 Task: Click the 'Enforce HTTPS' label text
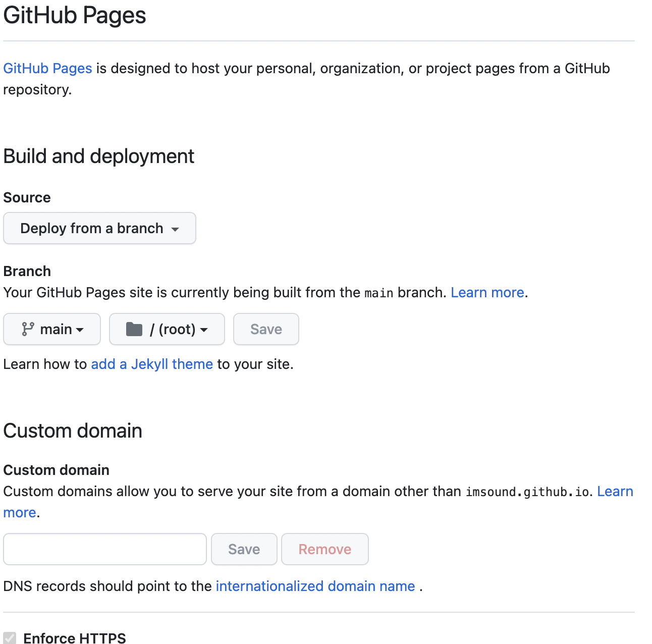pyautogui.click(x=75, y=638)
